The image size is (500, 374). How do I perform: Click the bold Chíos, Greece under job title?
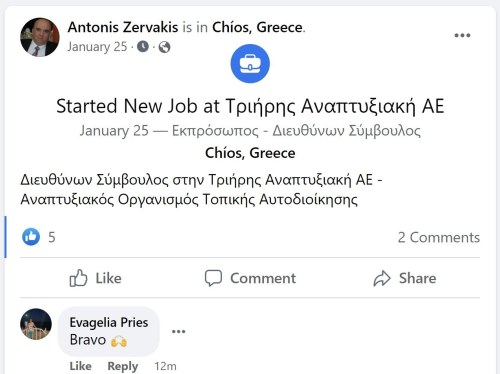pyautogui.click(x=250, y=153)
